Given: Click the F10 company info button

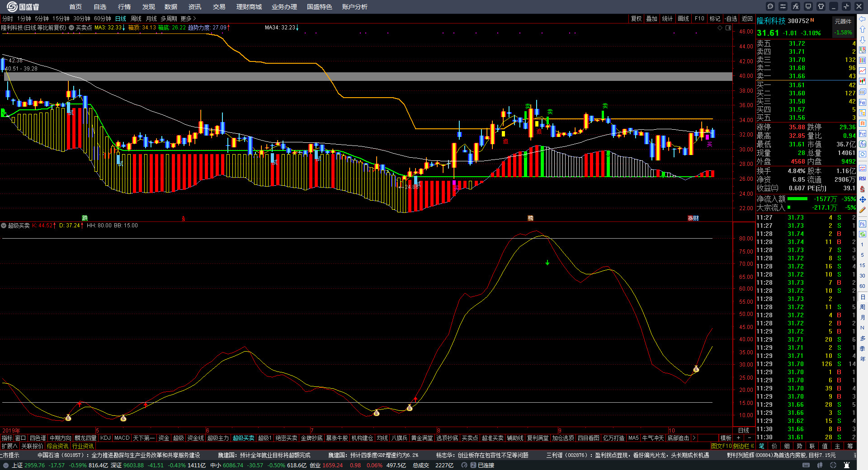Looking at the screenshot, I should [x=699, y=19].
